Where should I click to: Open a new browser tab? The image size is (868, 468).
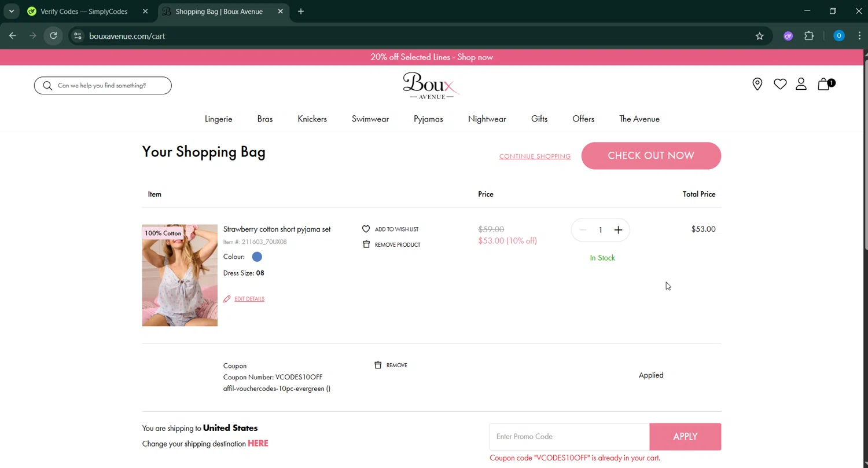pos(301,11)
